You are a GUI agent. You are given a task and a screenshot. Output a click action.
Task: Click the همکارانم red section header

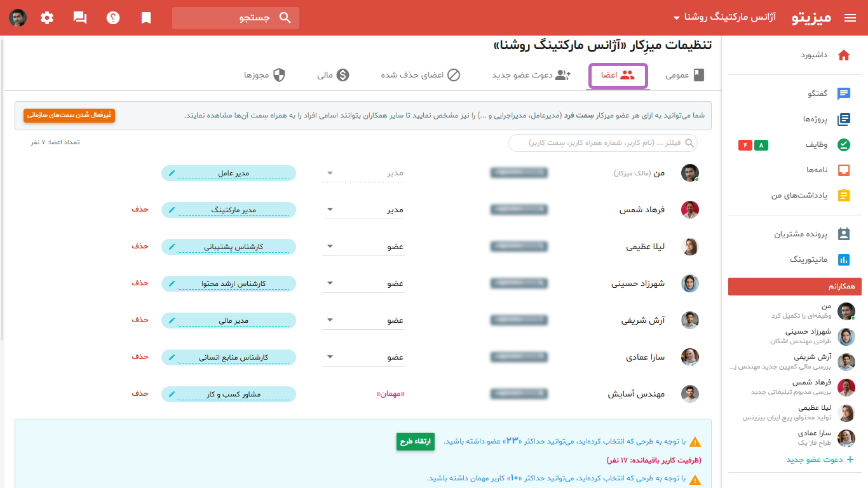tap(795, 287)
